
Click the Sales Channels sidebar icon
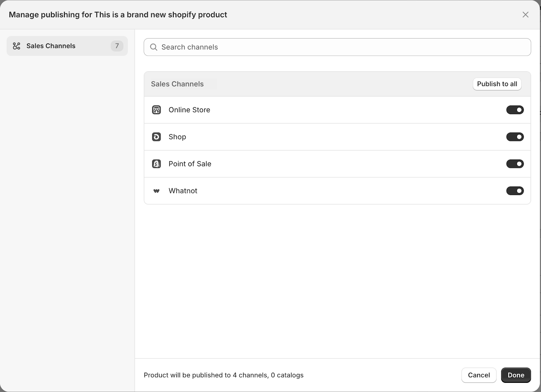coord(17,46)
